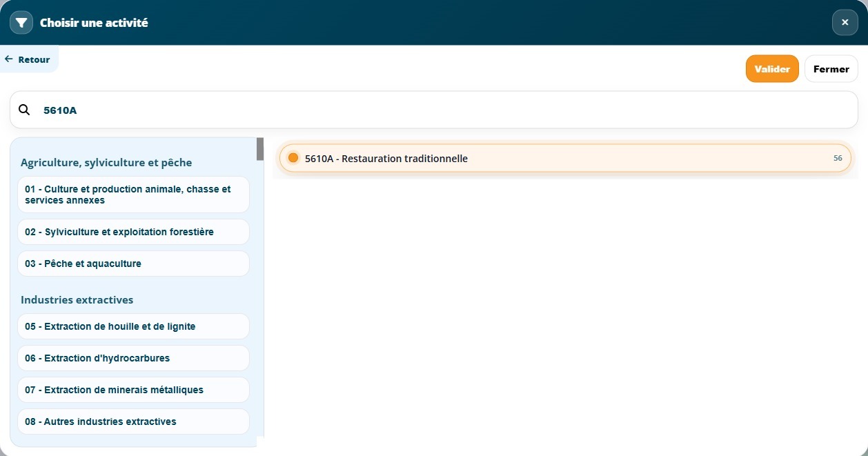Open 08 - Autres industries extractives
Image resolution: width=868 pixels, height=456 pixels.
click(x=133, y=422)
